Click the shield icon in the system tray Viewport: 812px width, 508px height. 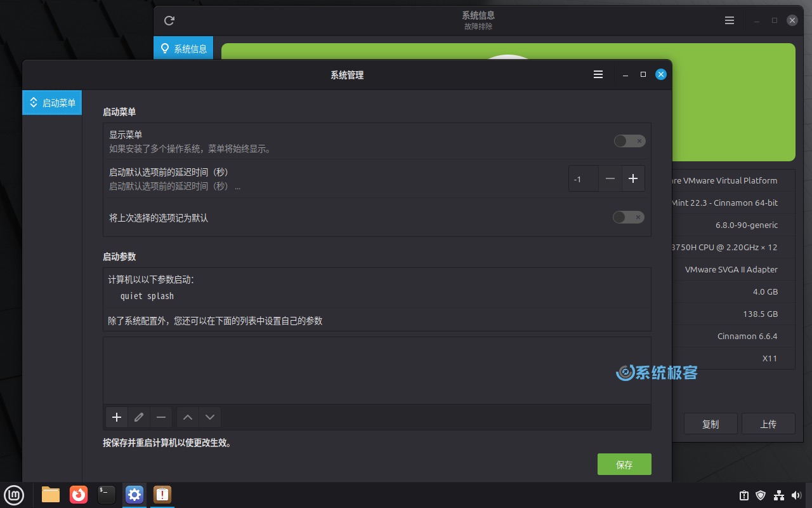click(x=761, y=495)
